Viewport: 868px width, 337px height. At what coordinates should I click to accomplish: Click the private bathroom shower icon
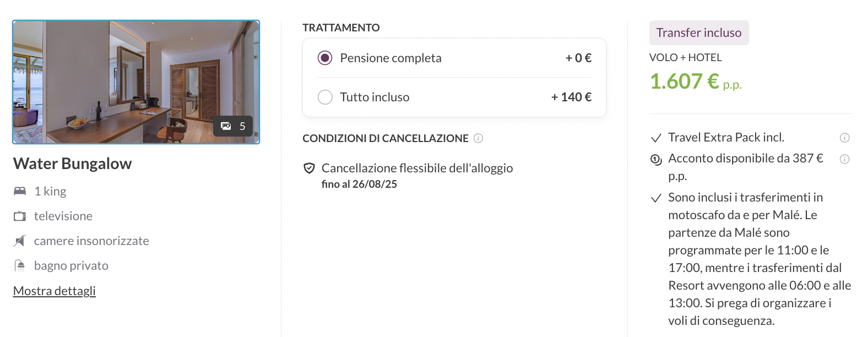[20, 265]
